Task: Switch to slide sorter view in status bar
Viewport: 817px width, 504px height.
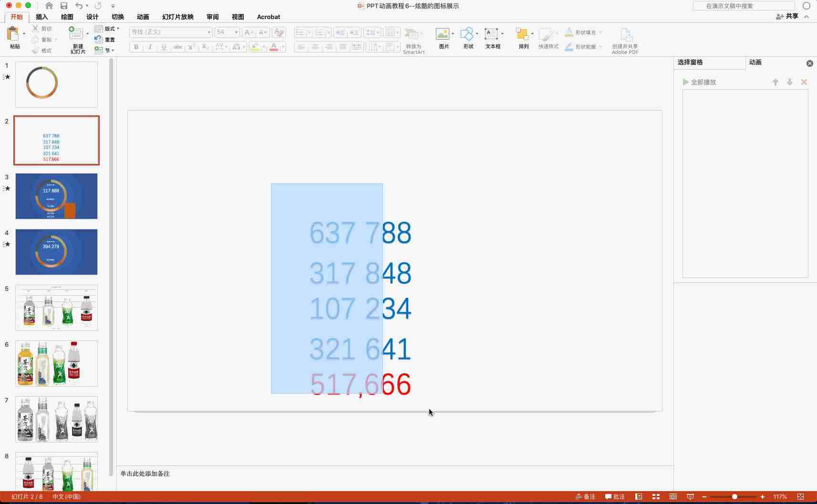Action: coord(656,497)
